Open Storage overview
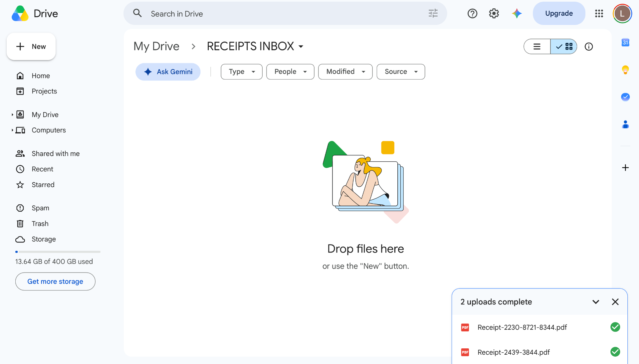 44,239
